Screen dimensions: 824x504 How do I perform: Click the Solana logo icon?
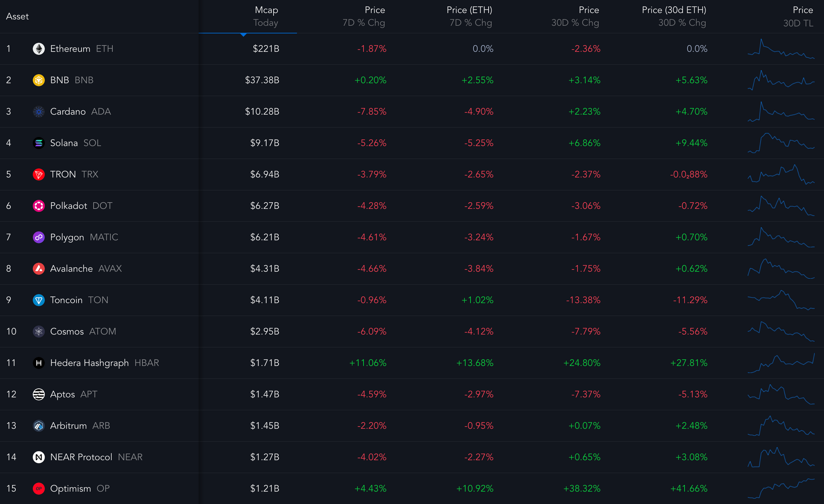pyautogui.click(x=38, y=143)
